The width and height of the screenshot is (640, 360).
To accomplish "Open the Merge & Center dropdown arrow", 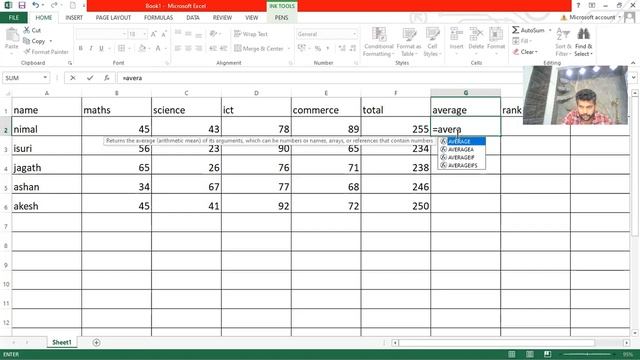I will click(x=289, y=49).
